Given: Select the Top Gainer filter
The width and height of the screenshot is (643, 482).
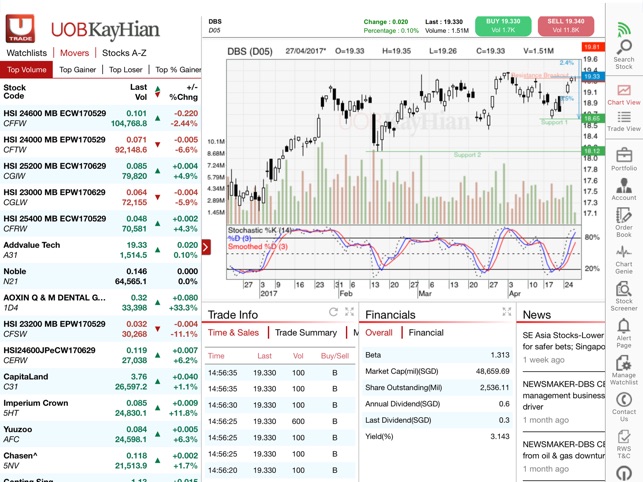Looking at the screenshot, I should [x=78, y=70].
